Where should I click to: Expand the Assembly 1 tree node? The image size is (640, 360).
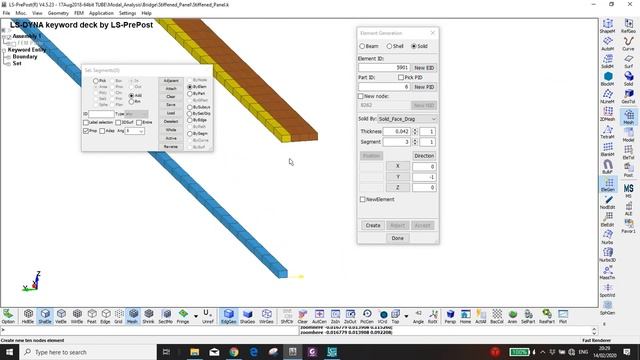click(4, 36)
